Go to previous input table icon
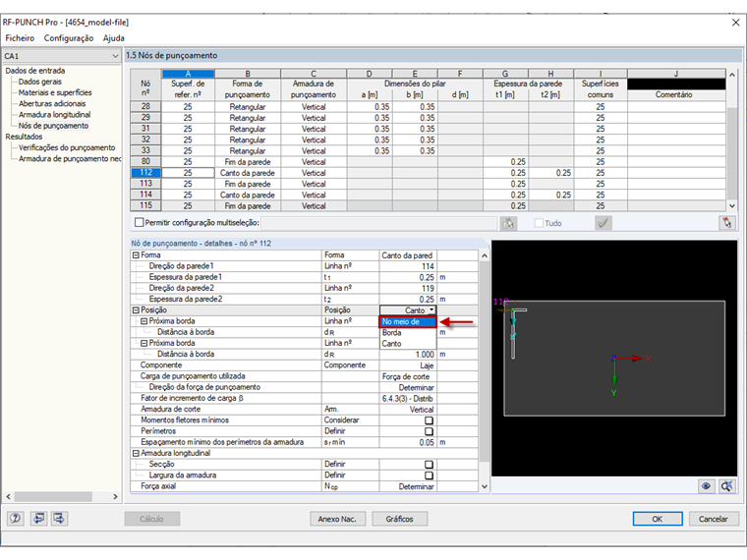Viewport: 747px width, 560px height. click(38, 518)
